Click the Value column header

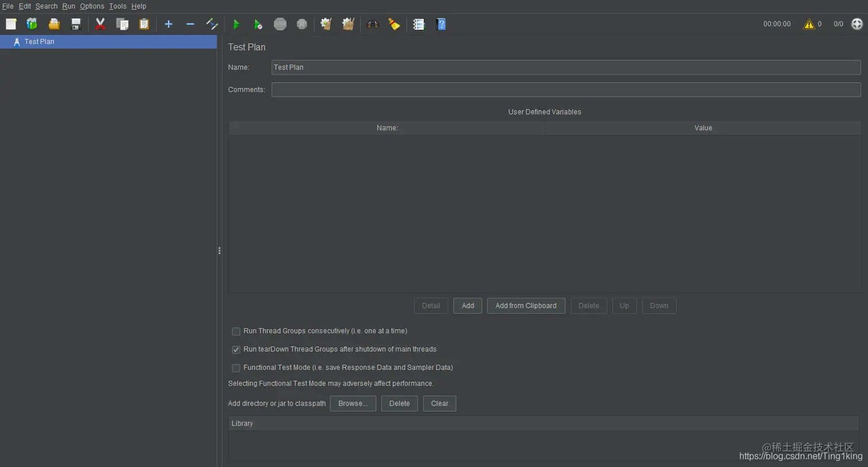703,128
